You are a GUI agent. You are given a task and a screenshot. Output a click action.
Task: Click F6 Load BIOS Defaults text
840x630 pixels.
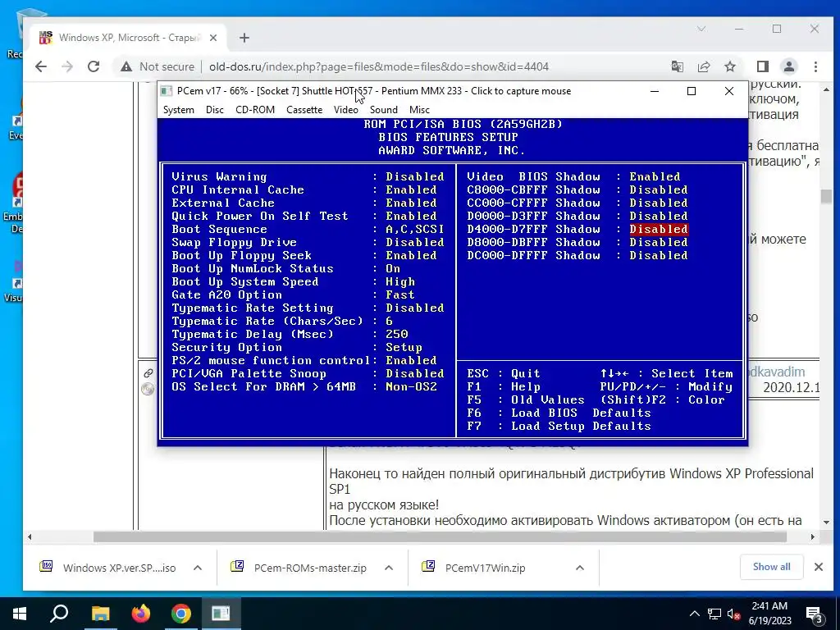click(559, 413)
